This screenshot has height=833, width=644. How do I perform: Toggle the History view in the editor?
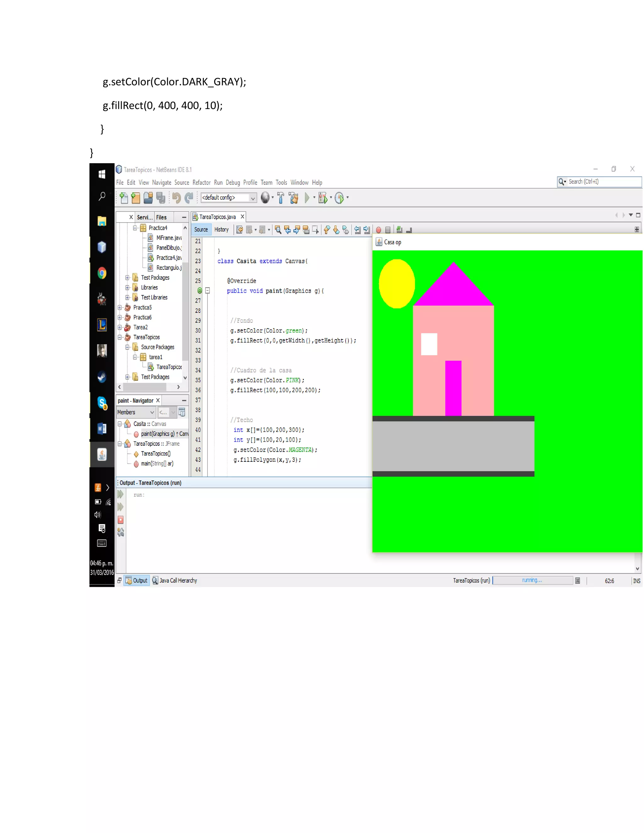[x=221, y=229]
